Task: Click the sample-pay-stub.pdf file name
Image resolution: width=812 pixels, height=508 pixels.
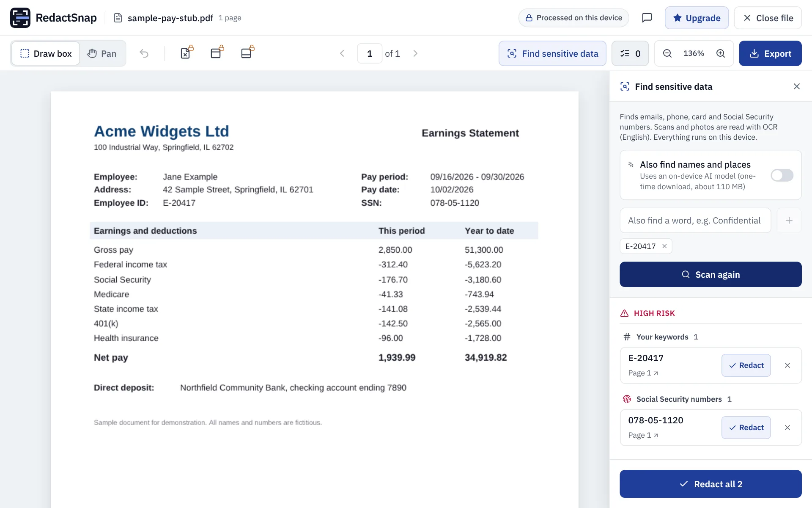Action: coord(170,18)
